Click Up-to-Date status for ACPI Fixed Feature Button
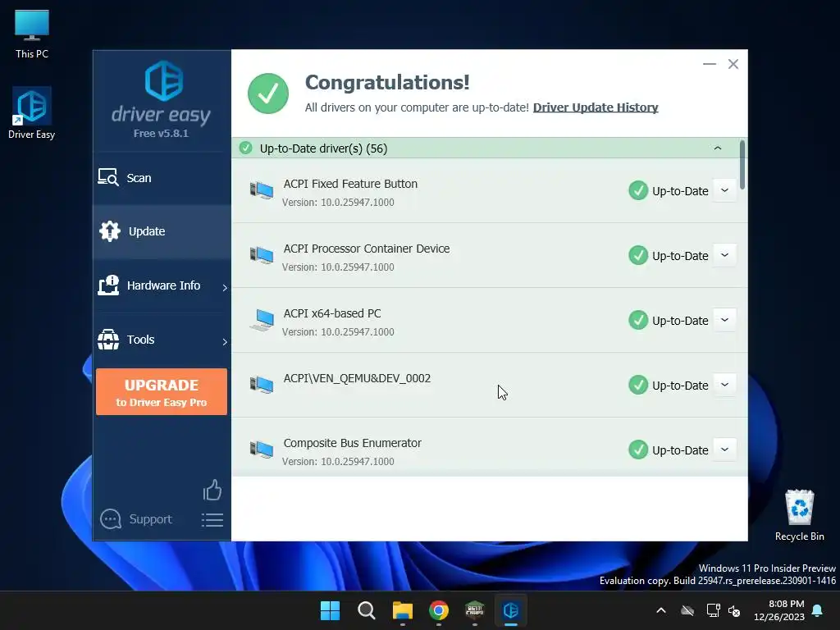The height and width of the screenshot is (630, 840). tap(668, 190)
